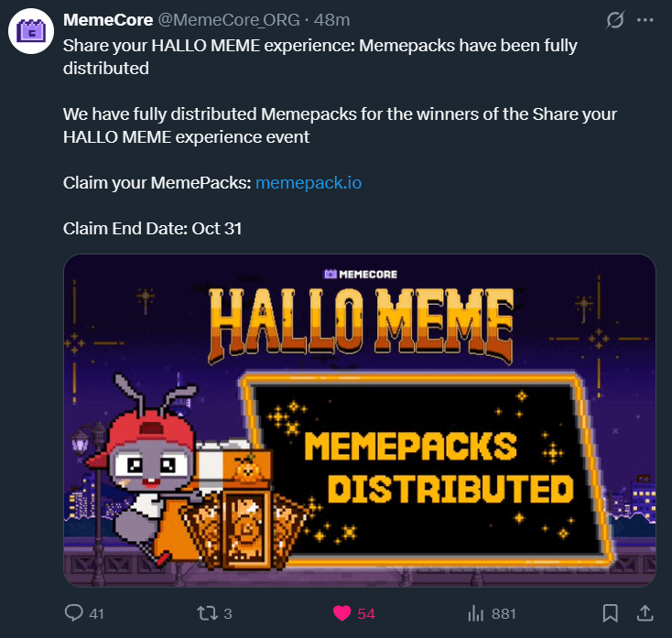This screenshot has height=638, width=672.
Task: Open the view analytics bar chart icon
Action: (476, 613)
